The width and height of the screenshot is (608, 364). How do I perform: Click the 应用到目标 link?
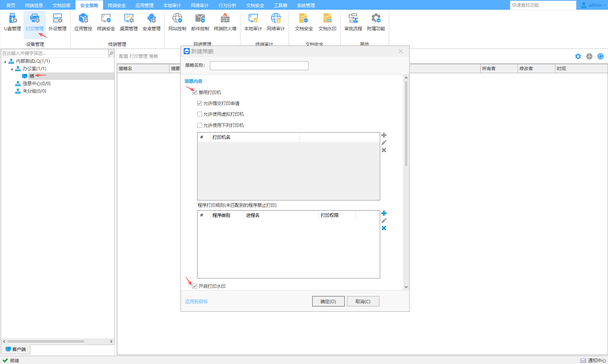coord(196,302)
